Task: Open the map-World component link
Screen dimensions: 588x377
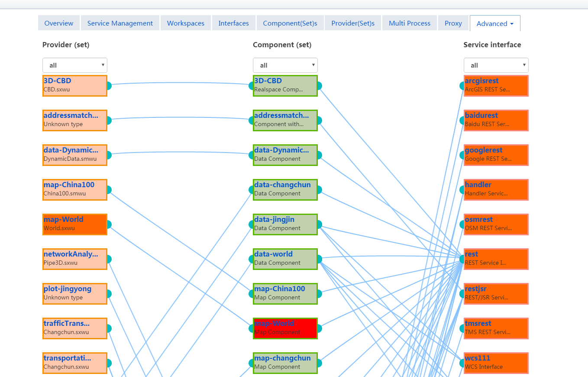Action: [274, 324]
